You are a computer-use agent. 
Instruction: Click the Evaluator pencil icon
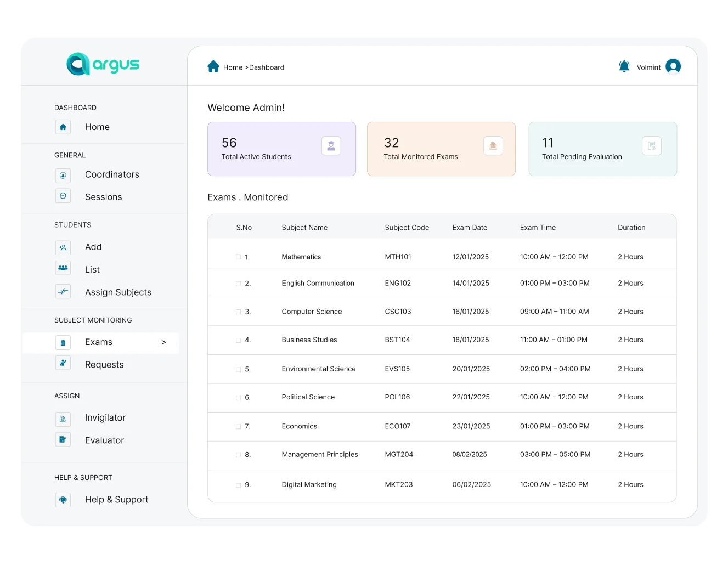tap(63, 440)
